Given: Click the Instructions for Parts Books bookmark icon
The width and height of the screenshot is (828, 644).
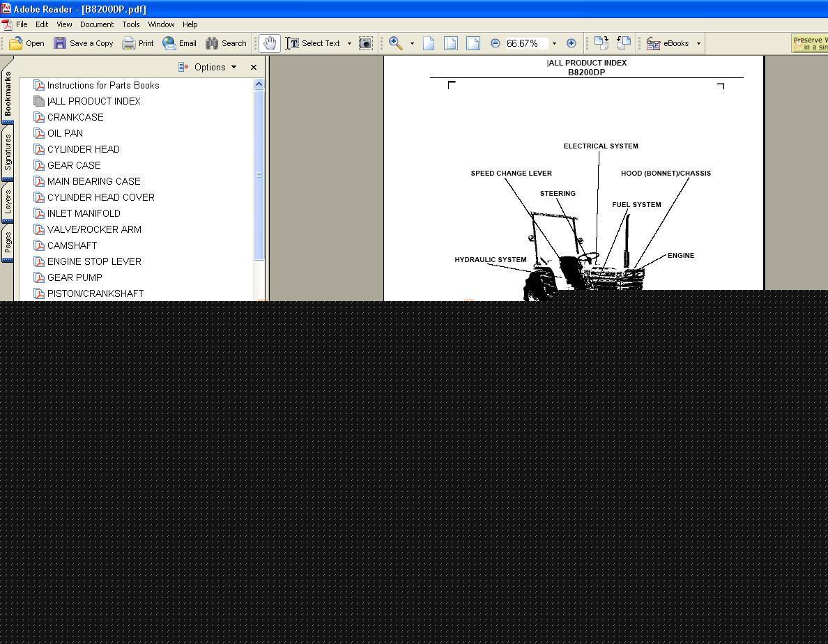Looking at the screenshot, I should coord(38,85).
